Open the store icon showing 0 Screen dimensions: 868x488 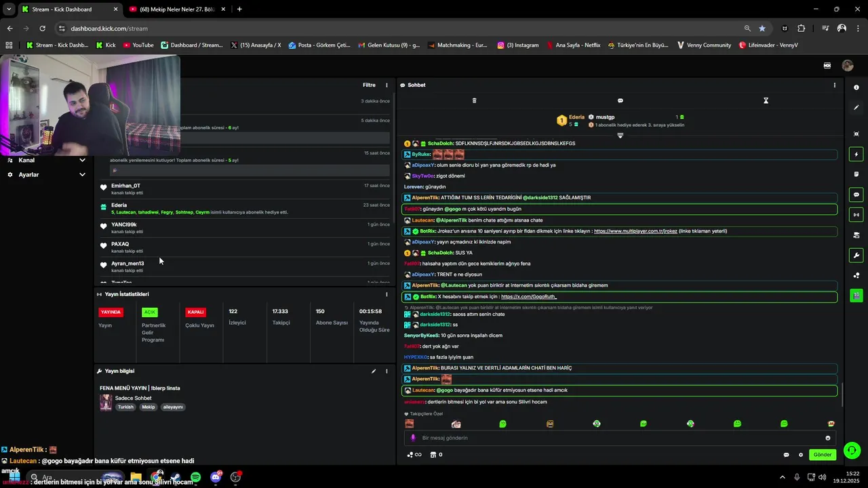click(437, 455)
